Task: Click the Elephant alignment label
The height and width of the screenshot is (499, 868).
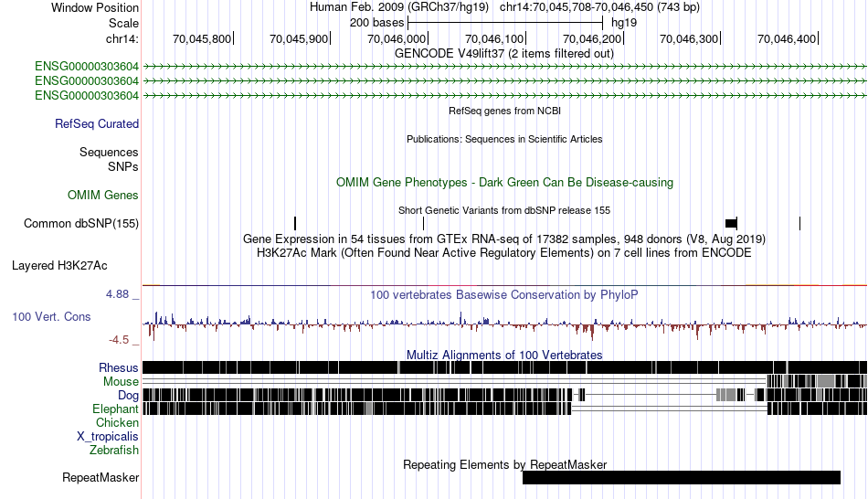Action: pos(115,409)
